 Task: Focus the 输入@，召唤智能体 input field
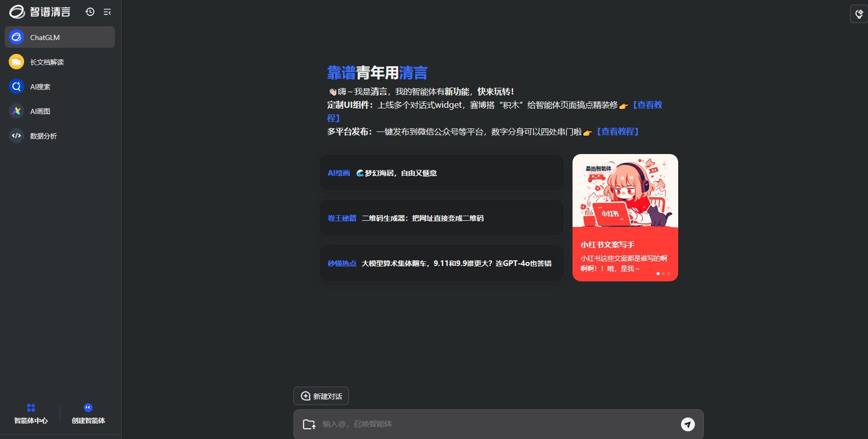(x=499, y=424)
